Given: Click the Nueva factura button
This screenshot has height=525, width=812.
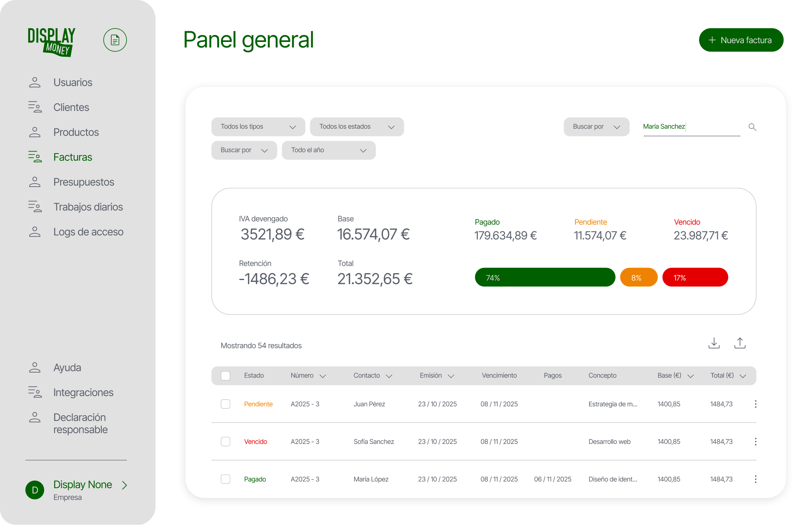Looking at the screenshot, I should click(x=741, y=40).
